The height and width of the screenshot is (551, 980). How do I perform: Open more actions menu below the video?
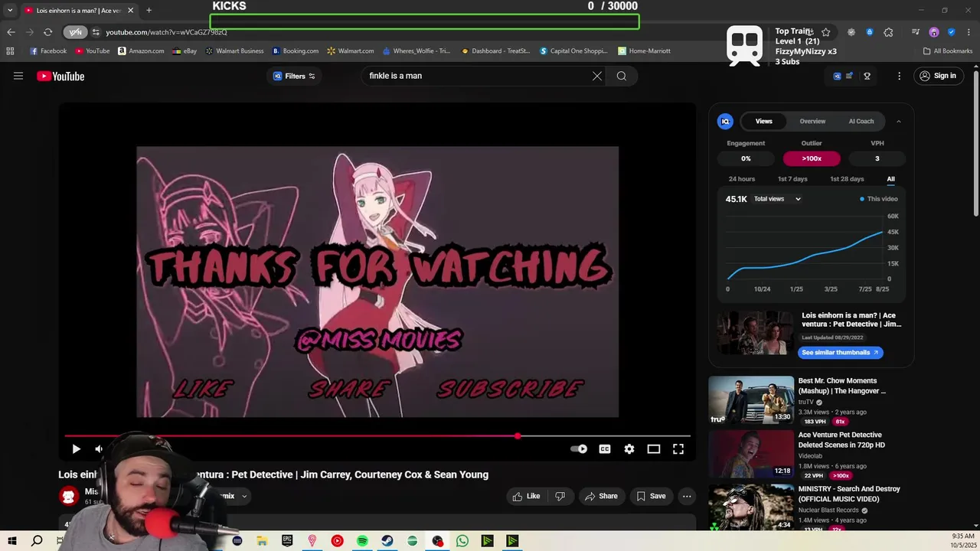[687, 496]
